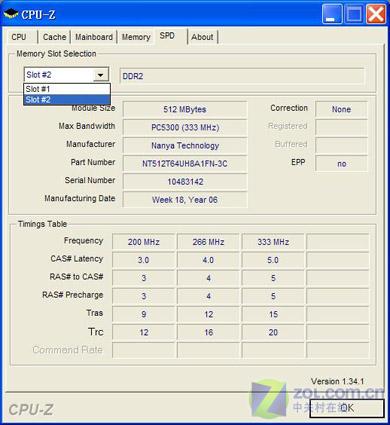
Task: Click the CAS# Latency 4.0 cell
Action: tap(208, 260)
